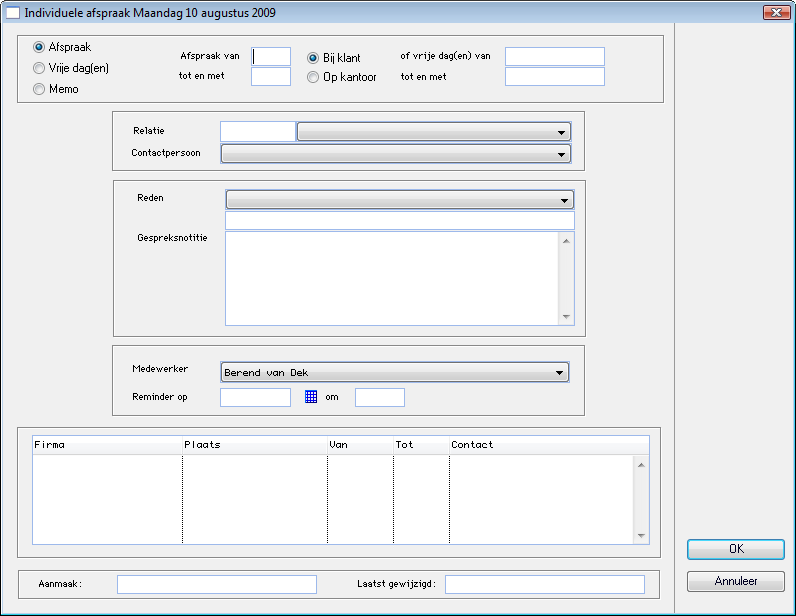Open the Medewerker dropdown showing Berend van Dek
This screenshot has height=616, width=796.
394,373
